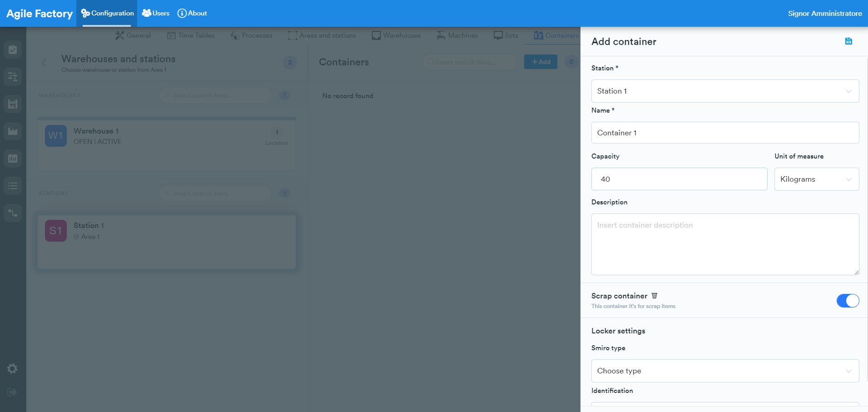Open the Configuration menu

pos(107,13)
